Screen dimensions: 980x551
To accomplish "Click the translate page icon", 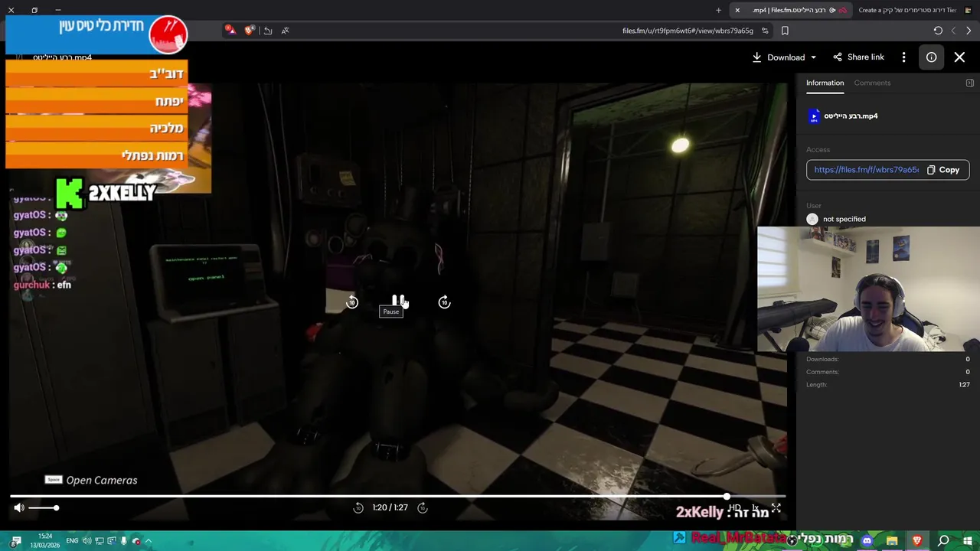I will click(x=285, y=31).
